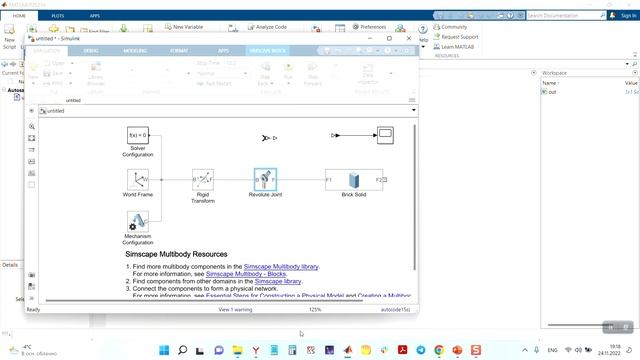This screenshot has width=640, height=360.
Task: Select the Scope block
Action: pyautogui.click(x=385, y=135)
